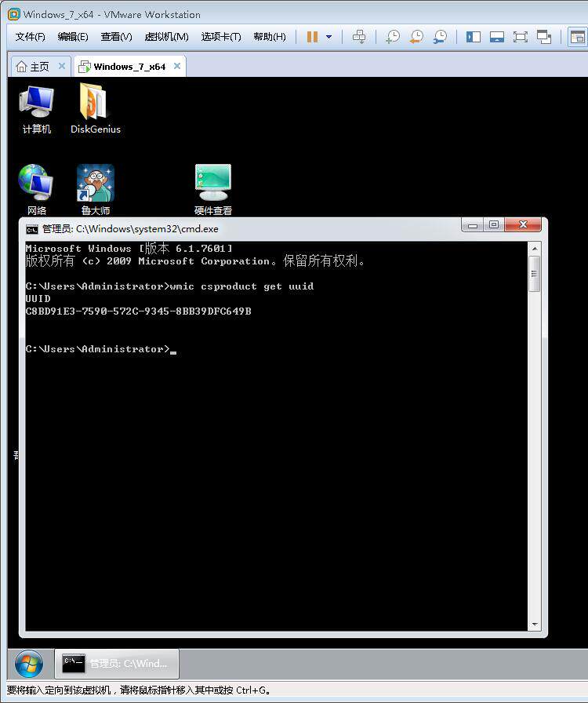Image resolution: width=588 pixels, height=703 pixels.
Task: Revert to the previous snapshot
Action: pos(417,37)
